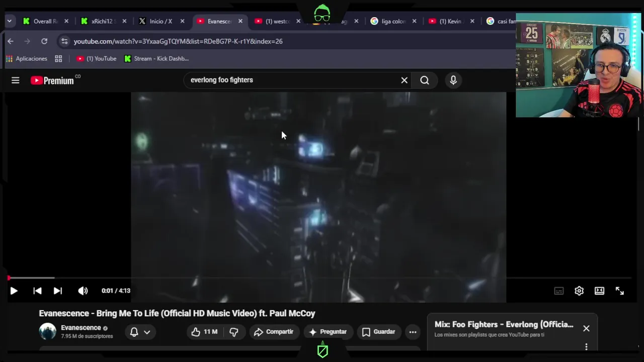This screenshot has height=362, width=644.
Task: Close the Overall tab
Action: pyautogui.click(x=66, y=21)
